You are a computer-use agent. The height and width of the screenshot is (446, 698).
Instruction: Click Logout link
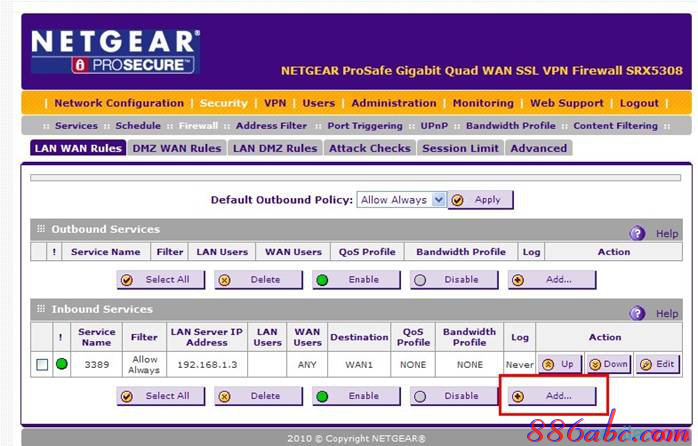coord(639,103)
